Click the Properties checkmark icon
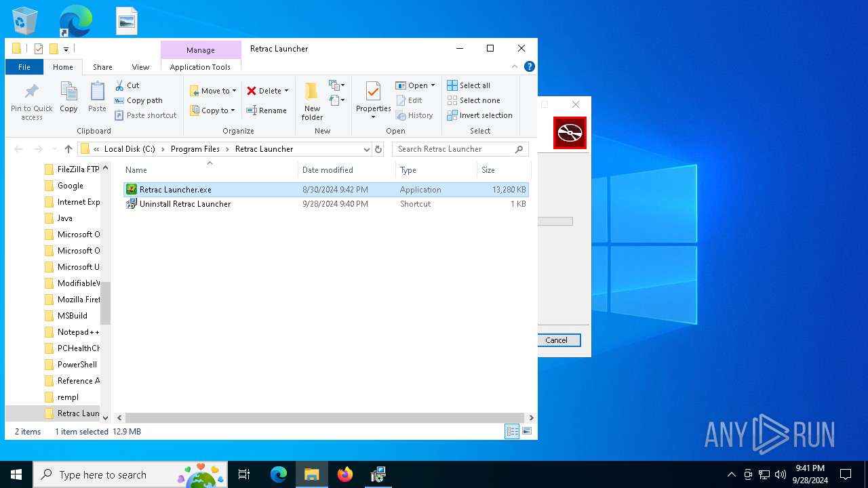Screen dimensions: 868x488 pos(373,91)
